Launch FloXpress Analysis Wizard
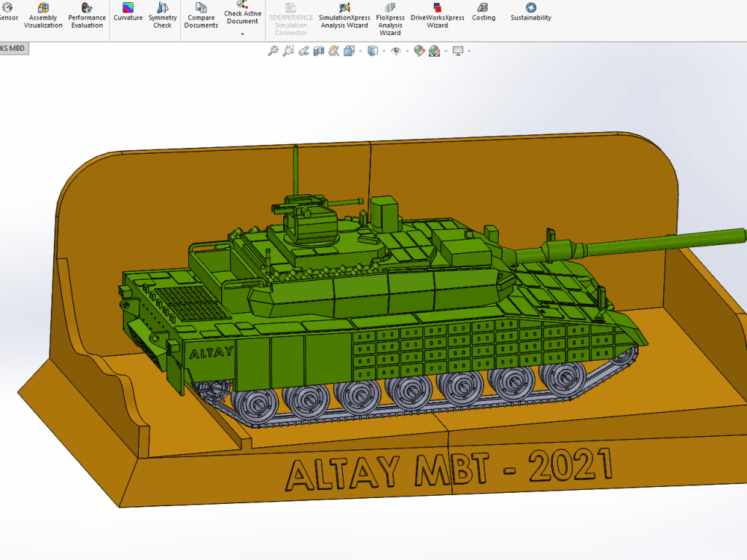 [x=390, y=19]
